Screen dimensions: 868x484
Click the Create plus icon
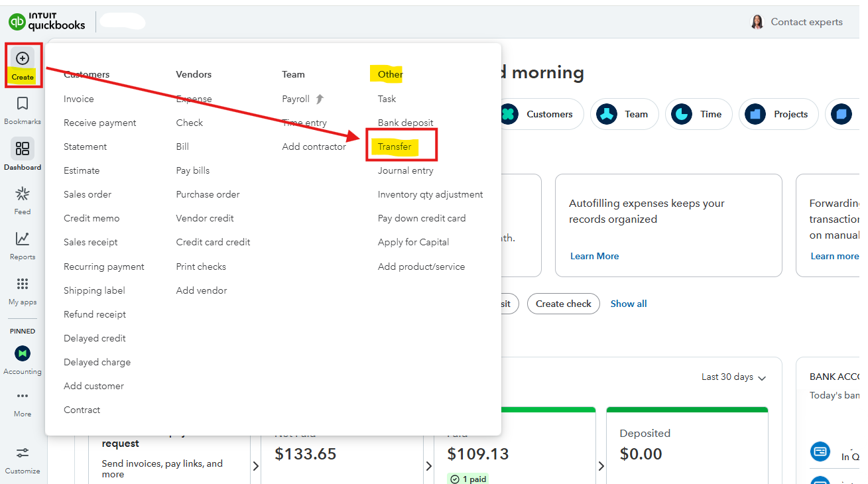coord(23,59)
